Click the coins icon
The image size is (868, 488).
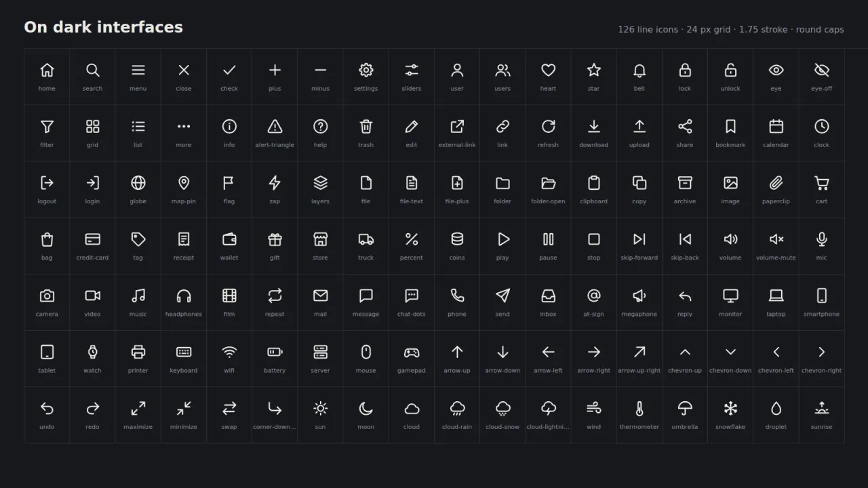(x=457, y=239)
